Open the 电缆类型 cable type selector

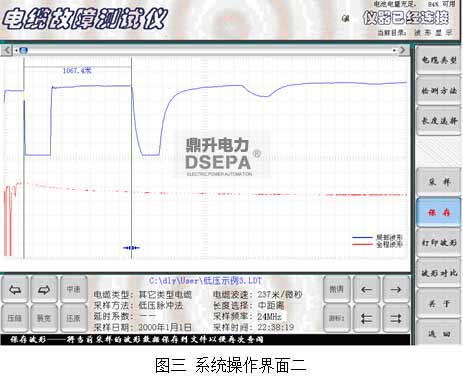pos(439,61)
